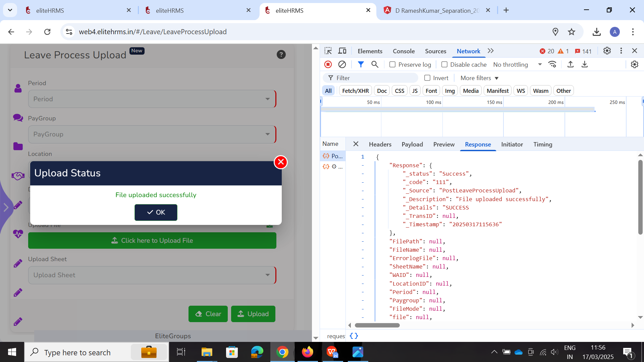Toggle the device toolbar icon
Viewport: 644px width, 362px height.
pos(342,51)
